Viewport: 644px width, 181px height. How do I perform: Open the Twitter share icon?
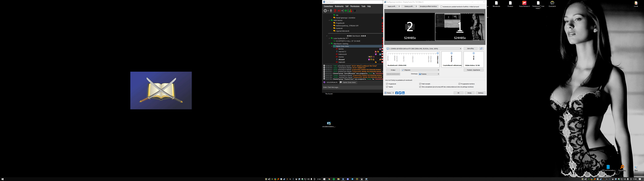coord(400,93)
